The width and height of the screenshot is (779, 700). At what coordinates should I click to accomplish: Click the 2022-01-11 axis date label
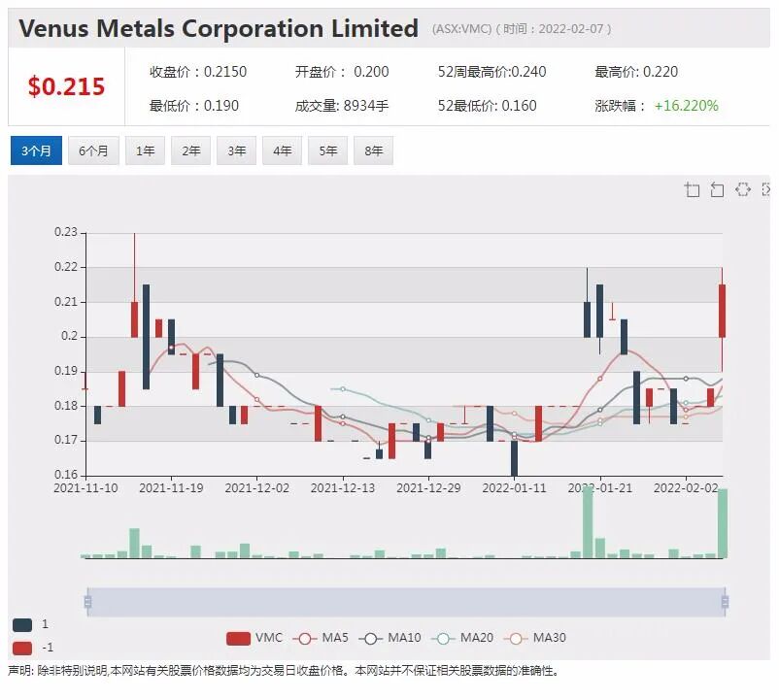[514, 488]
